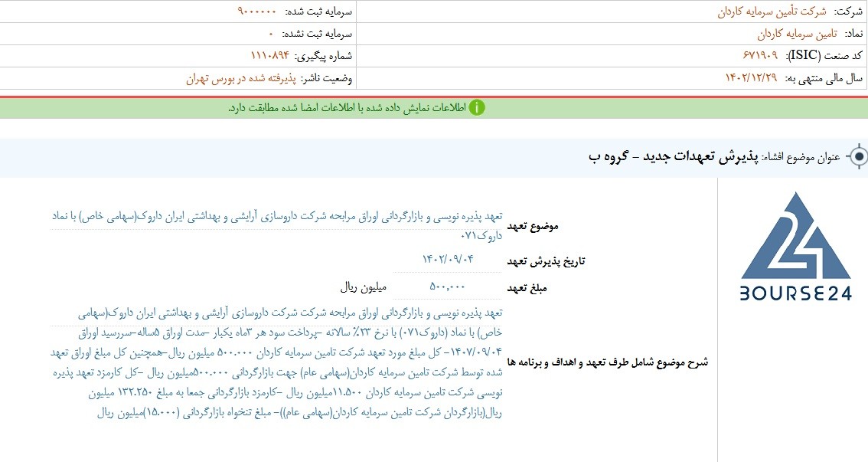Viewport: 868px width, 462px height.
Task: Click the green info icon in the banner
Action: pyautogui.click(x=477, y=107)
